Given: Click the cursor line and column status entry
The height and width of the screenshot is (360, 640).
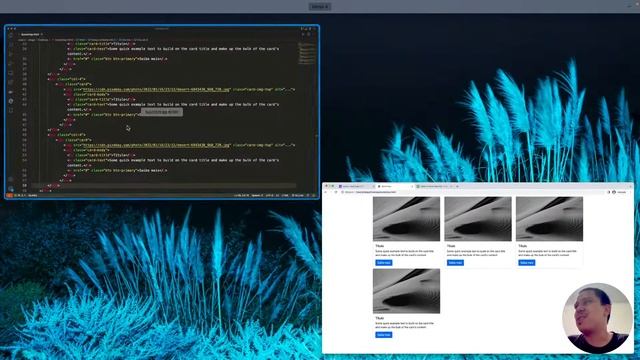Looking at the screenshot, I should click(x=241, y=196).
